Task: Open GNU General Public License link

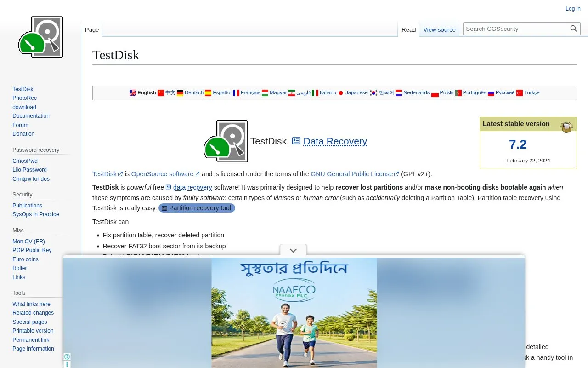Action: 355,174
